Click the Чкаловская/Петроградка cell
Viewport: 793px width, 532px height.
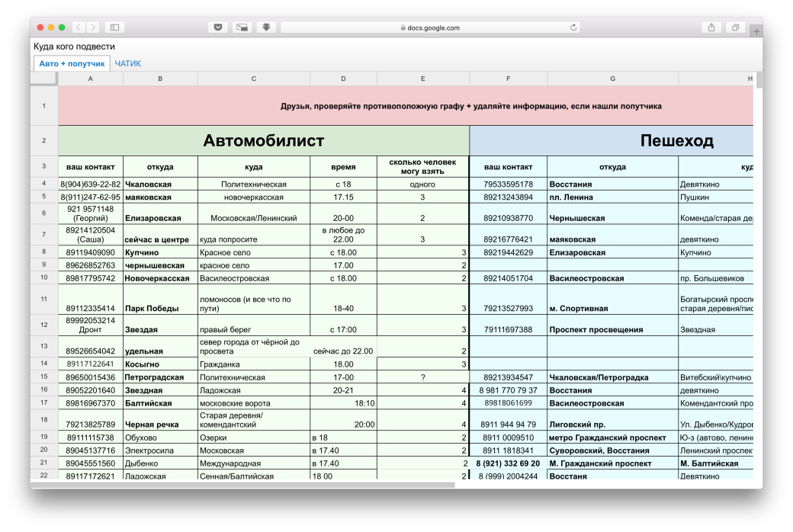612,377
